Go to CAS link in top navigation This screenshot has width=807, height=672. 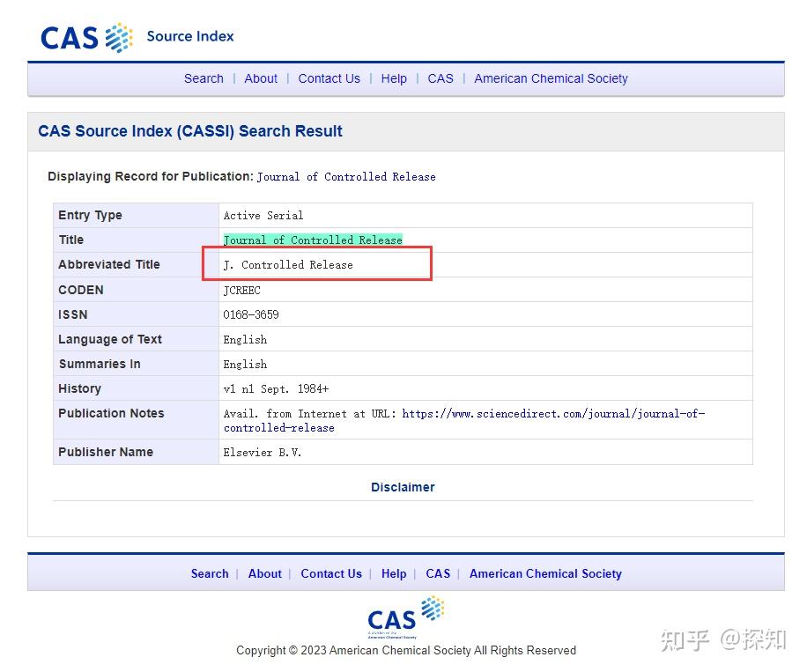pos(441,78)
